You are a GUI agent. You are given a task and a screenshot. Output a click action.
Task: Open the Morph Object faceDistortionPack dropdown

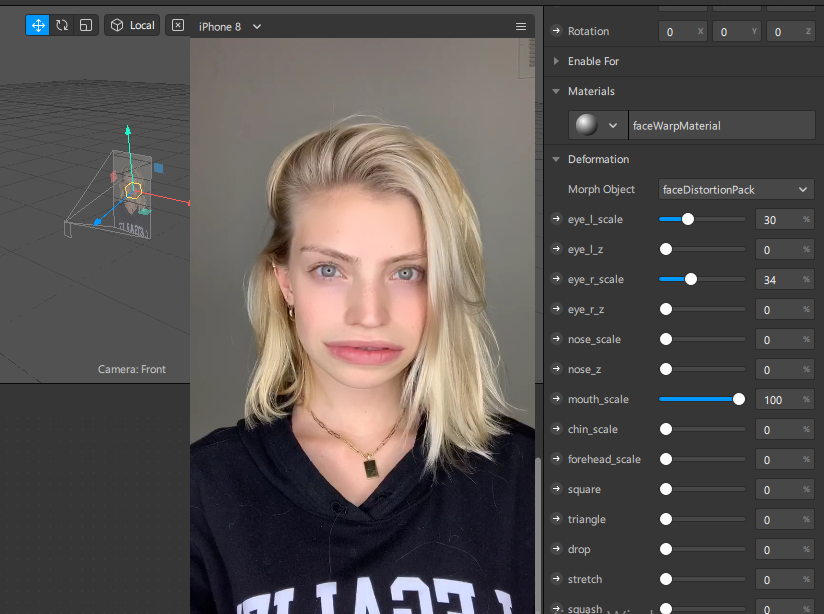pos(736,189)
